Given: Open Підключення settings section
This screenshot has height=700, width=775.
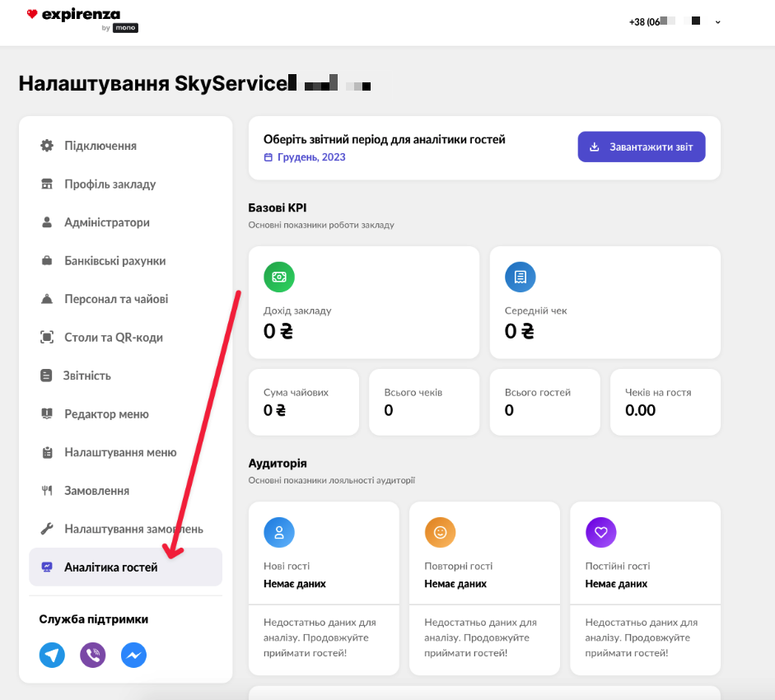Looking at the screenshot, I should (100, 146).
